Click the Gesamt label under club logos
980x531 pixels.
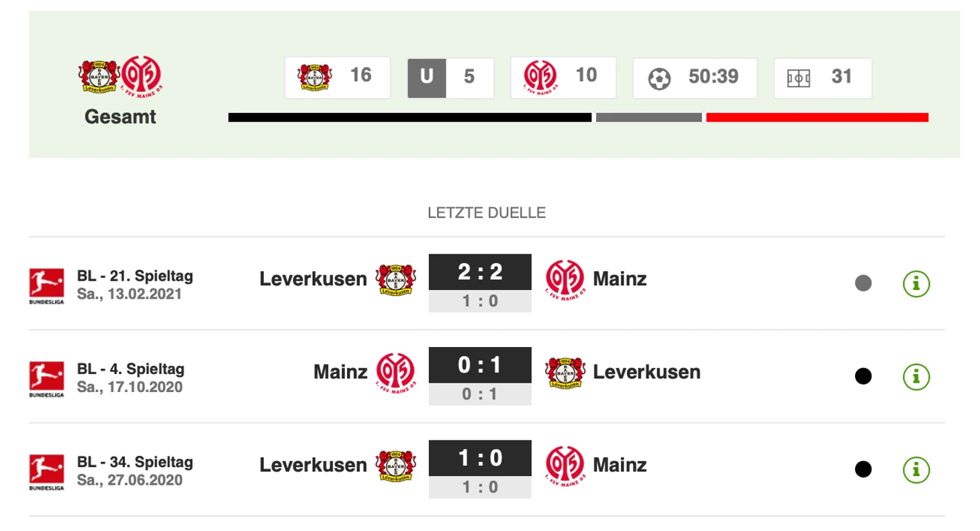(120, 117)
